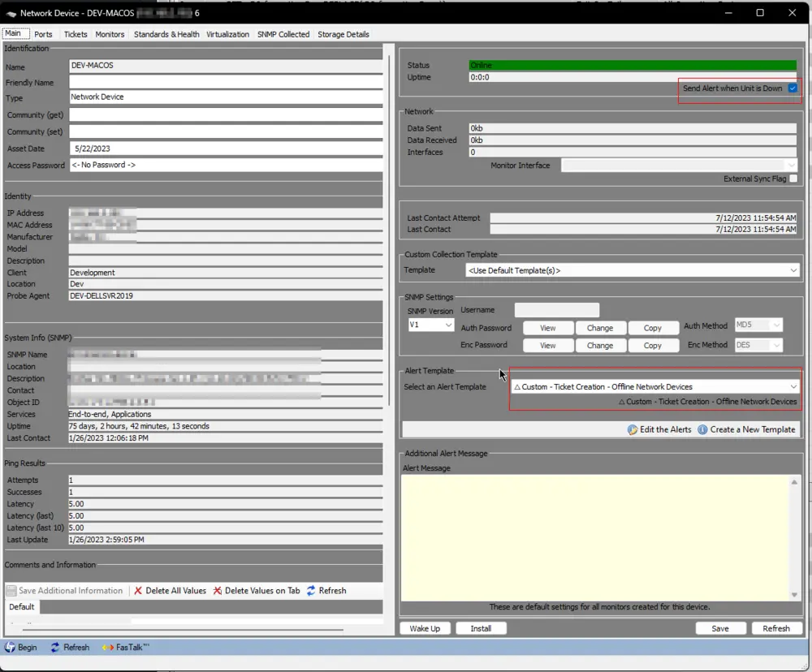Image resolution: width=812 pixels, height=672 pixels.
Task: Click the Edit the Alerts pencil icon
Action: click(x=633, y=429)
